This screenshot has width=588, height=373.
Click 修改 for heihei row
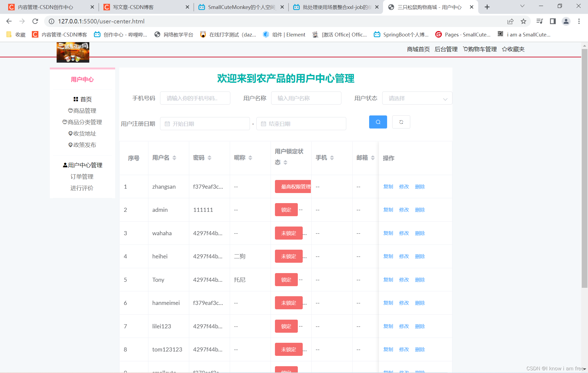404,256
